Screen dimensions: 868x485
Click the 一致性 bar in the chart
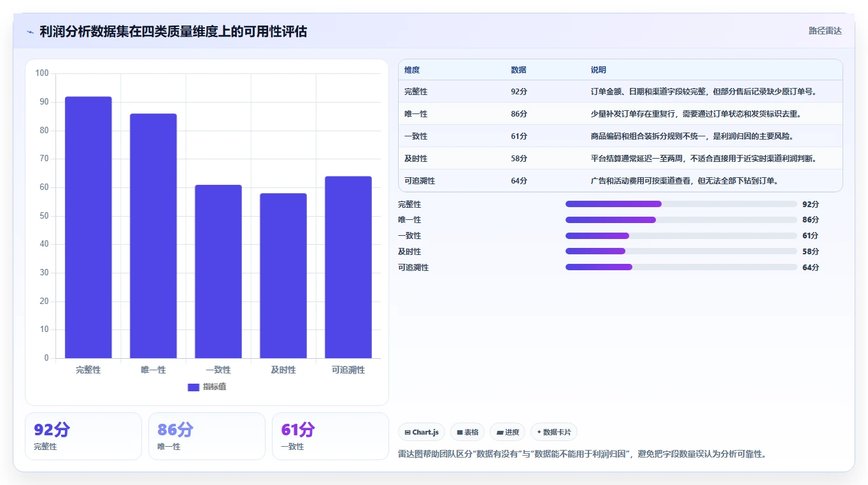pyautogui.click(x=218, y=271)
